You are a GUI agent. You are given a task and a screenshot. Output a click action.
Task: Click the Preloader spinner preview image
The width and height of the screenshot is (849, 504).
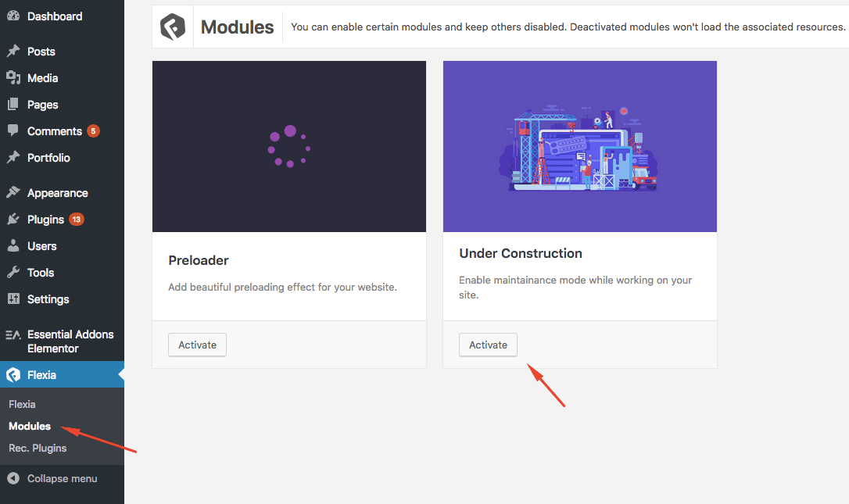(289, 146)
